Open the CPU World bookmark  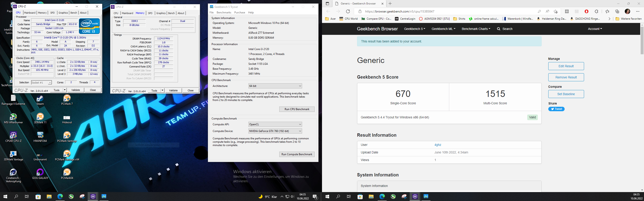click(349, 19)
